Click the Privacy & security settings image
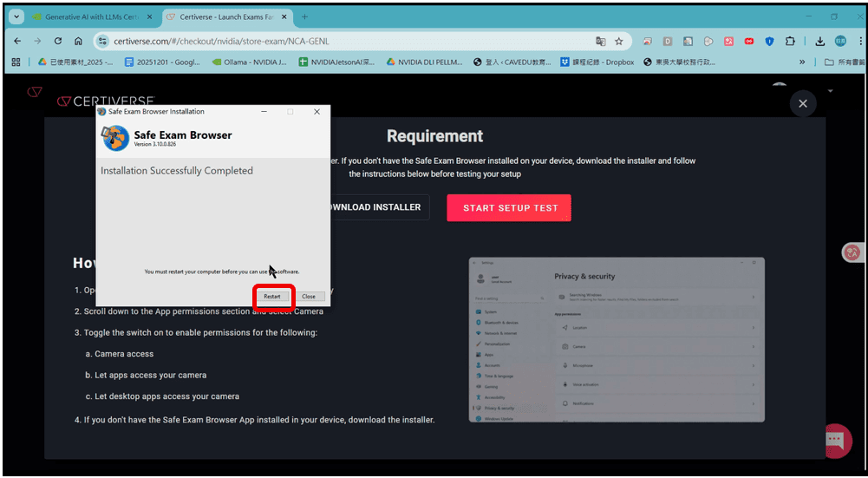This screenshot has width=868, height=478. tap(617, 339)
